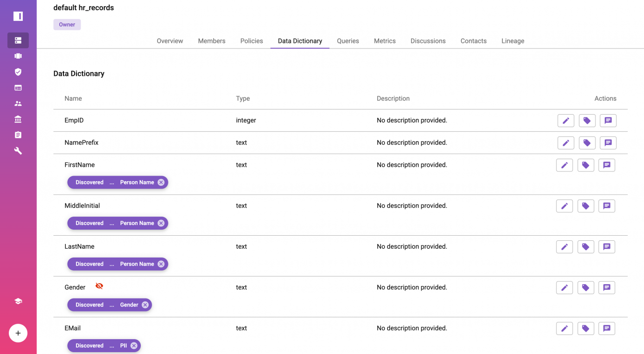
Task: Open the shield policies icon in sidebar
Action: point(18,72)
